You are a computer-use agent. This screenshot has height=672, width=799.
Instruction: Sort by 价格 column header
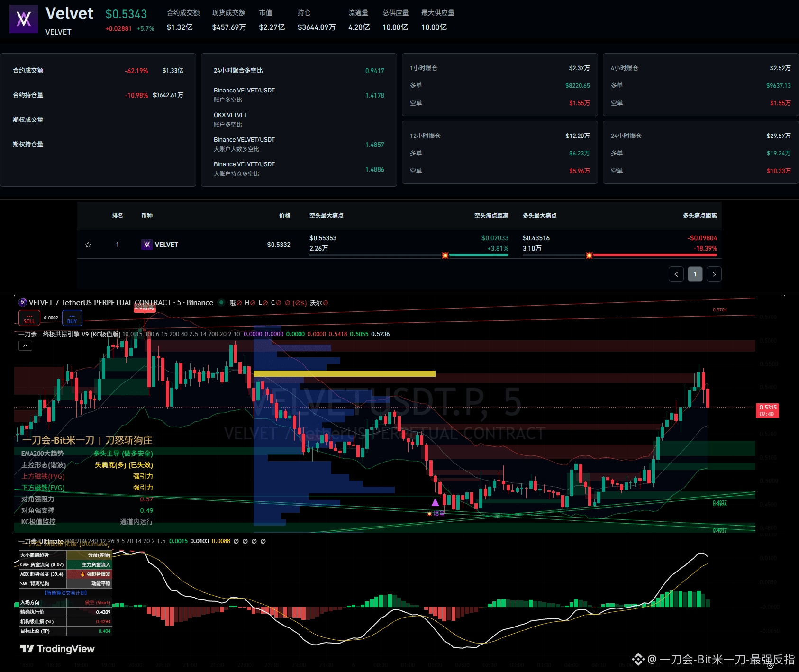click(x=285, y=216)
